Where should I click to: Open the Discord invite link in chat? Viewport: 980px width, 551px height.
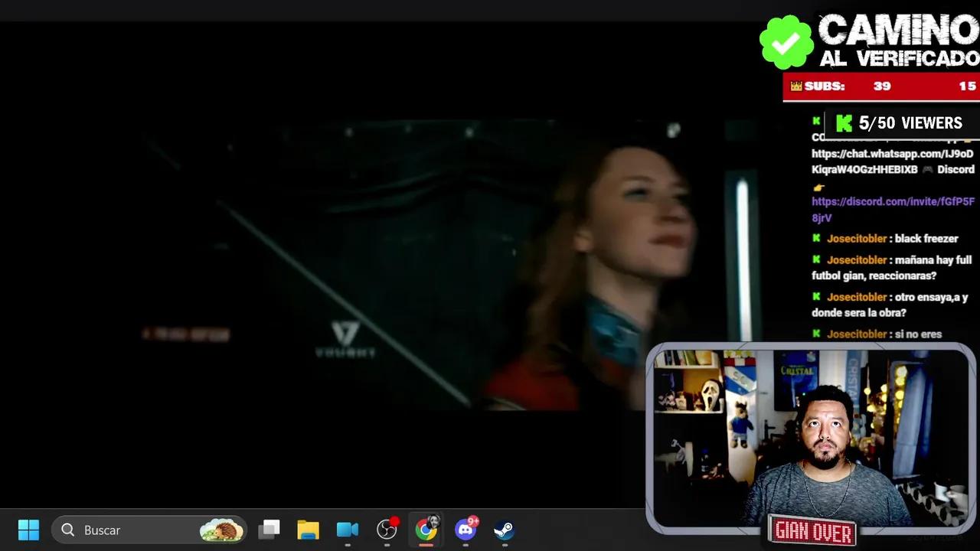(892, 202)
